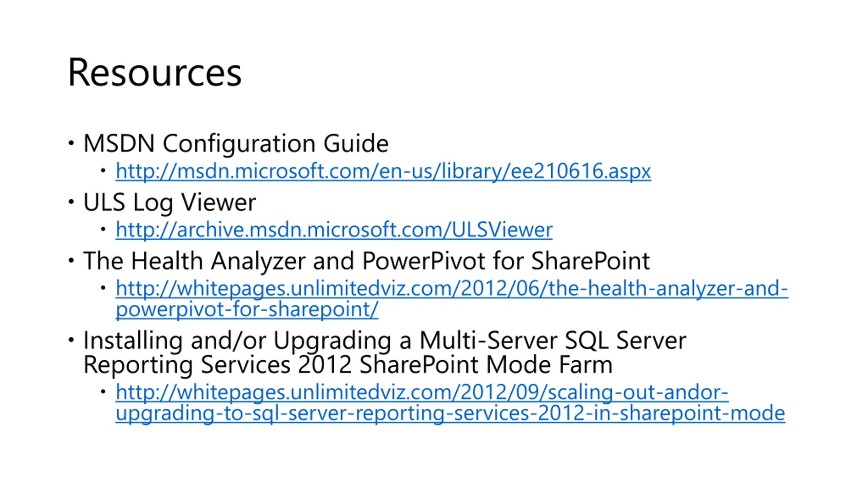Click the Health Analyzer and PowerPivot heading
This screenshot has height=488, width=868.
(x=366, y=261)
